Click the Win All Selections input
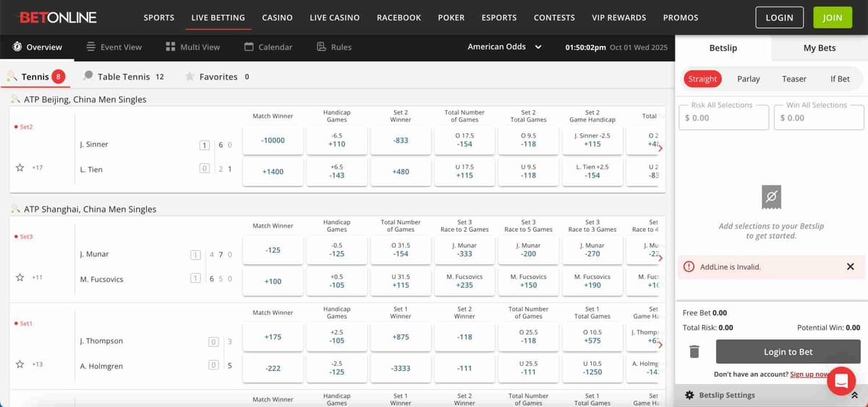 [x=819, y=117]
